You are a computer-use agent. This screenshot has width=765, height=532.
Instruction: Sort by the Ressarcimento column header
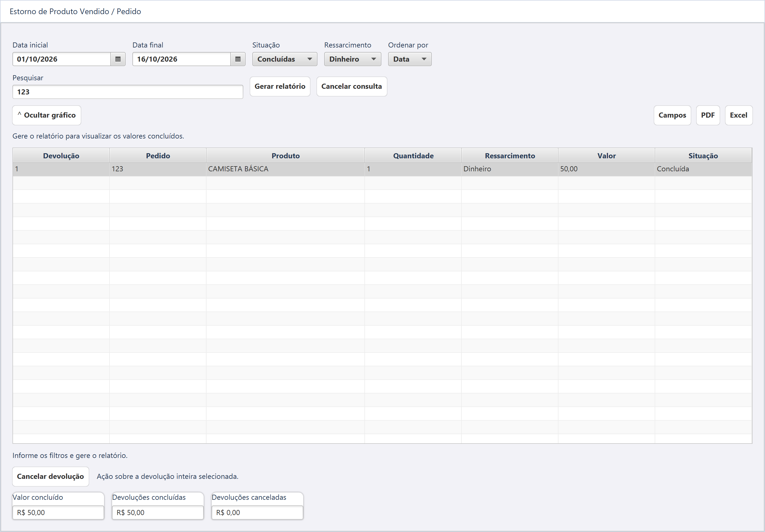coord(510,155)
